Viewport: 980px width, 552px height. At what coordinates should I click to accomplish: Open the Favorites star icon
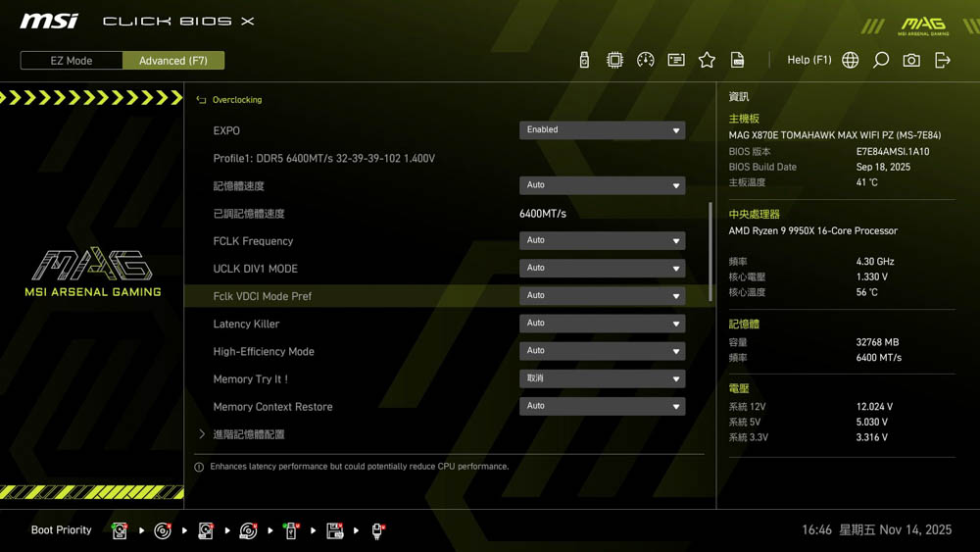coord(707,60)
